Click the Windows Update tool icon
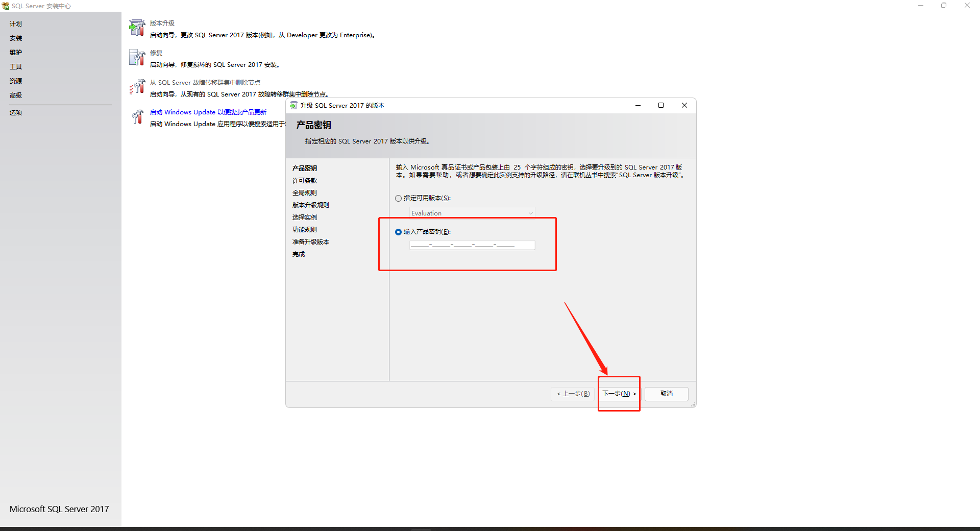 coord(137,117)
